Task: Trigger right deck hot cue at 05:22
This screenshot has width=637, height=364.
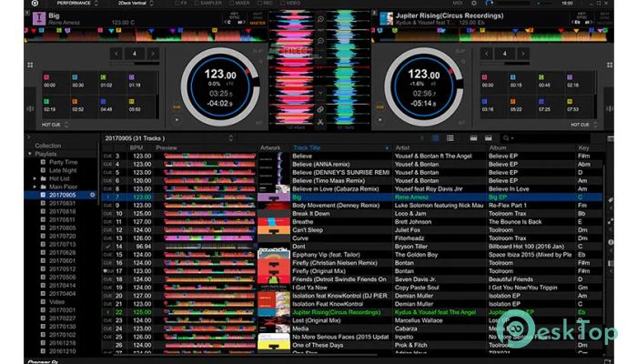Action: [x=522, y=106]
